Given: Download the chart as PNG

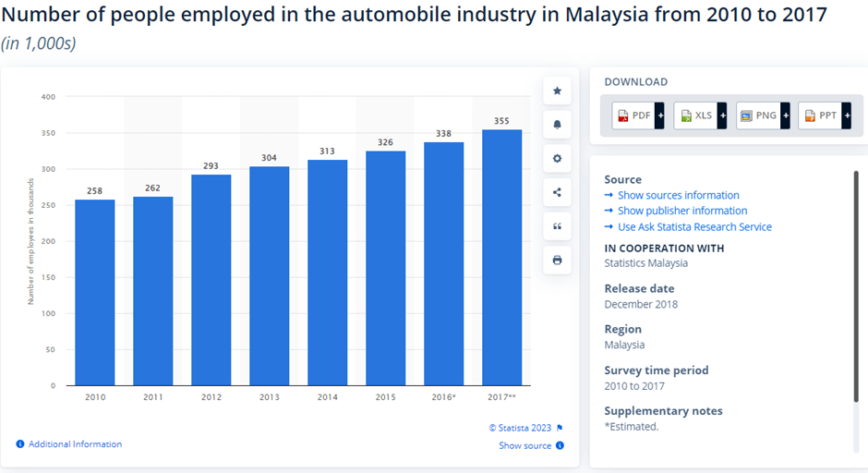Looking at the screenshot, I should (x=758, y=115).
